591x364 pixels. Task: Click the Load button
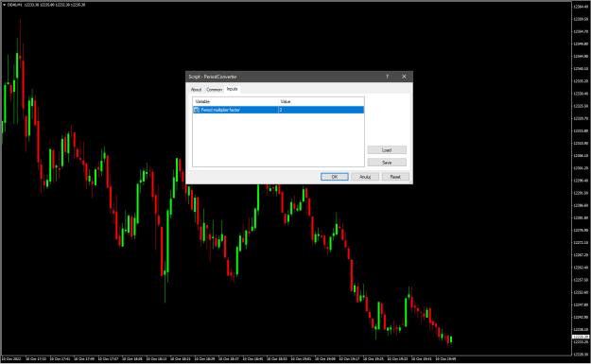click(x=387, y=150)
